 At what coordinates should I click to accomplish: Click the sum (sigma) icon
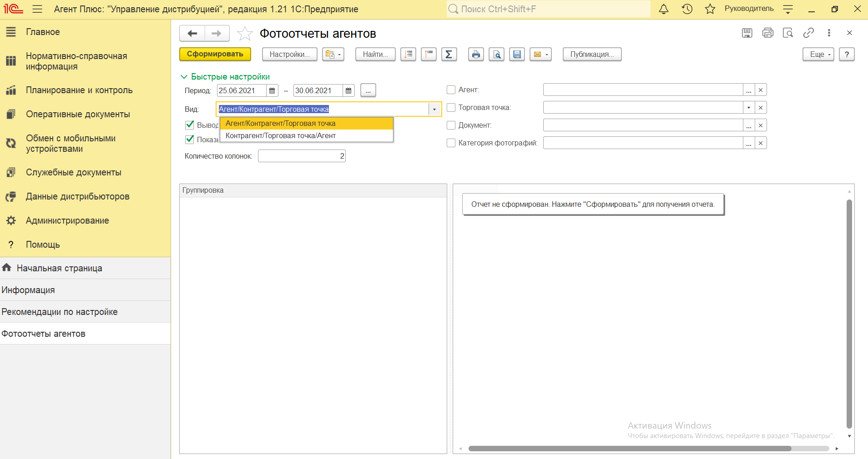(x=449, y=54)
